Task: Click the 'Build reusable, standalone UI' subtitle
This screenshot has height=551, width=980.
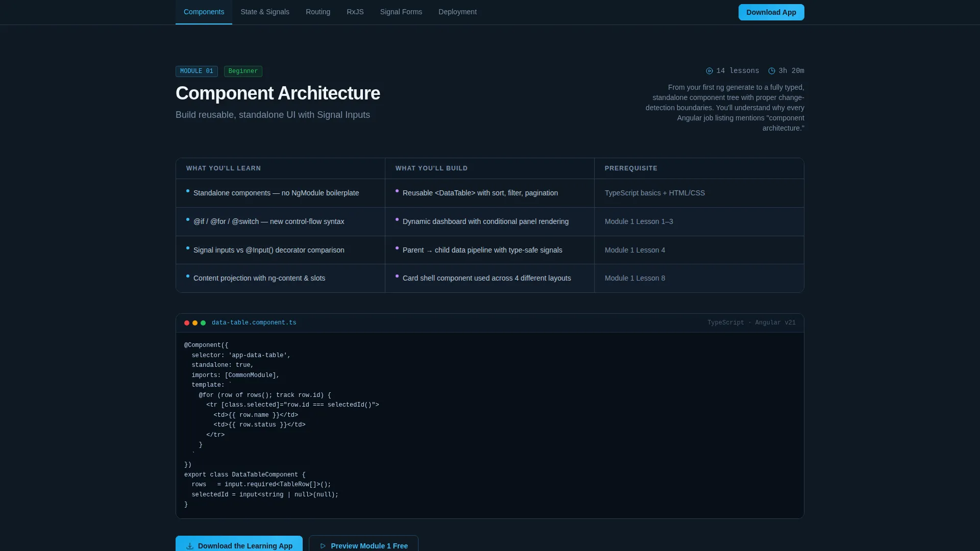Action: pyautogui.click(x=273, y=115)
